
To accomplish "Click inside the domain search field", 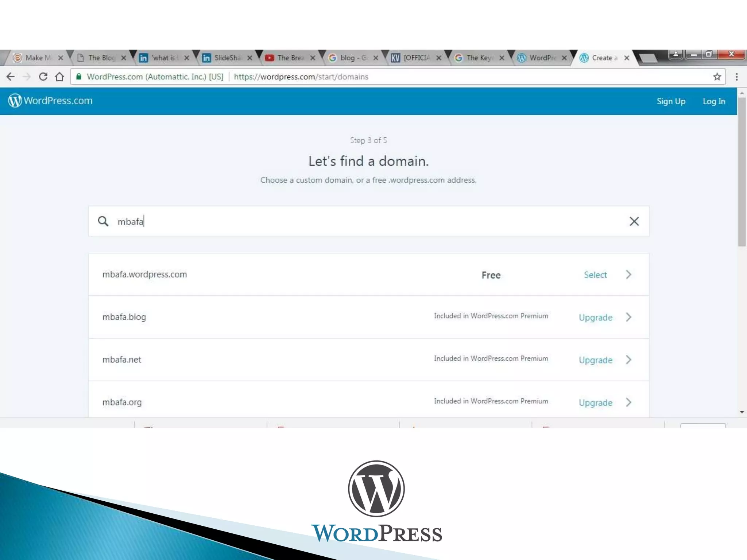I will 365,221.
